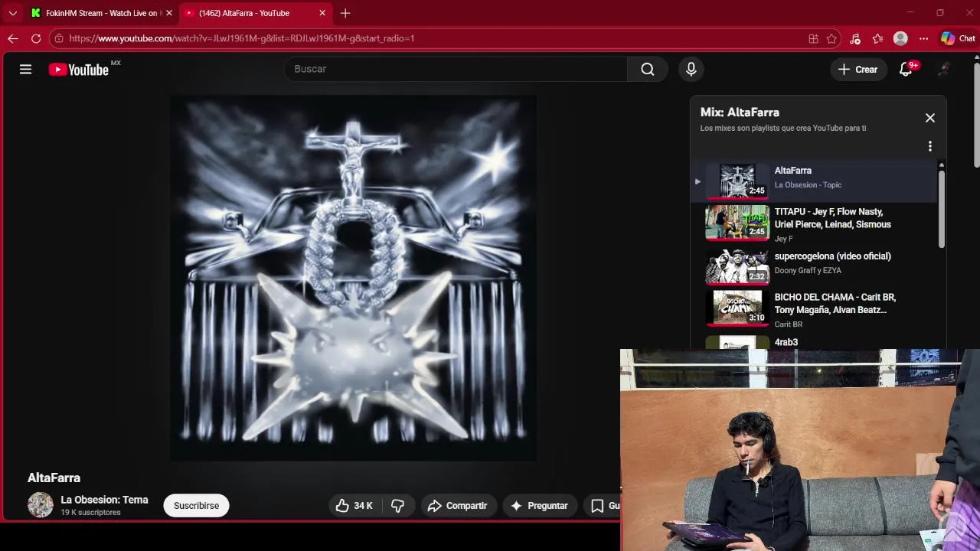Go to YouTube home via the logo
Viewport: 980px width, 551px height.
click(79, 70)
